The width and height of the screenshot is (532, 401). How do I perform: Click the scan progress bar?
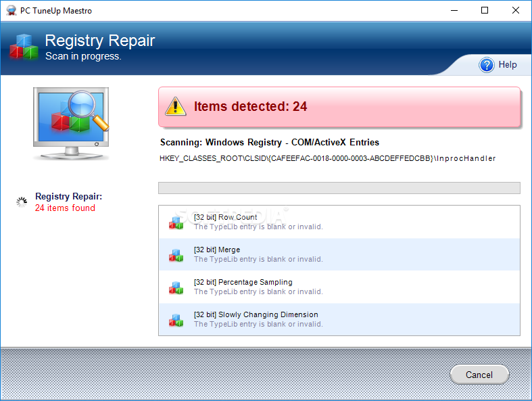tap(339, 188)
